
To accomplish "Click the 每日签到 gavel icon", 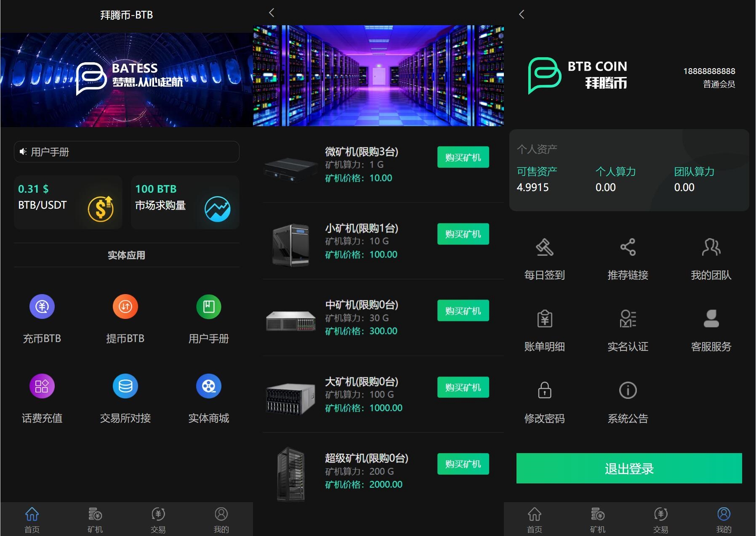I will (544, 247).
